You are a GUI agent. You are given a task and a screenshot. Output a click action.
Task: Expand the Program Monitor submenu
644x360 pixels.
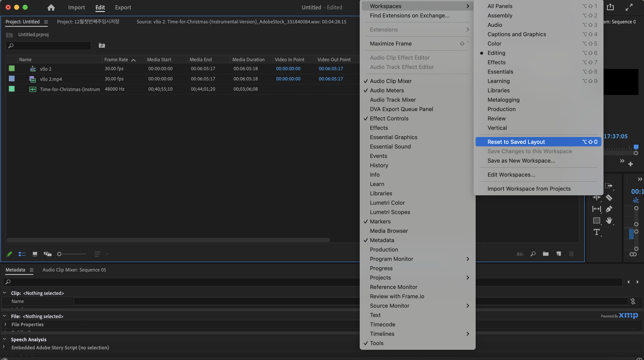(x=391, y=259)
